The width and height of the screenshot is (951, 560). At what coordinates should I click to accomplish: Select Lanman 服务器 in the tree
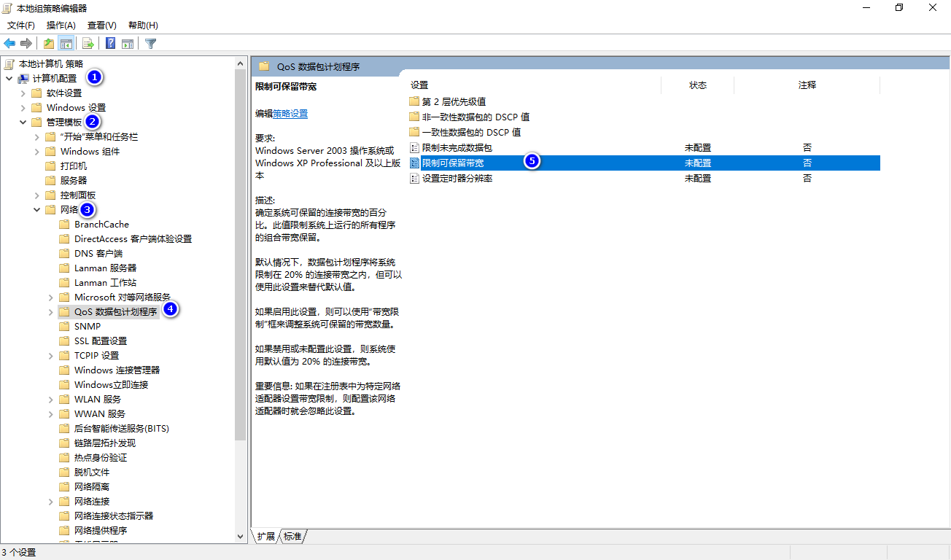point(105,268)
